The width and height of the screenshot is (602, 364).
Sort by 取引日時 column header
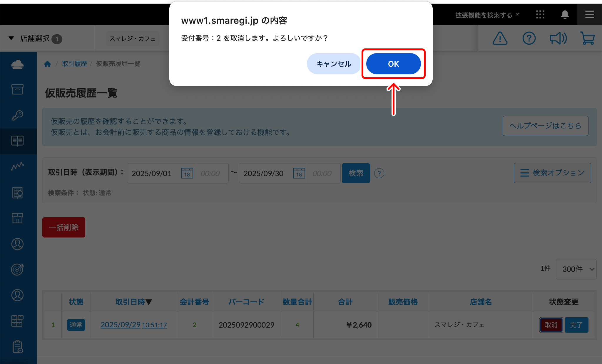pos(133,302)
